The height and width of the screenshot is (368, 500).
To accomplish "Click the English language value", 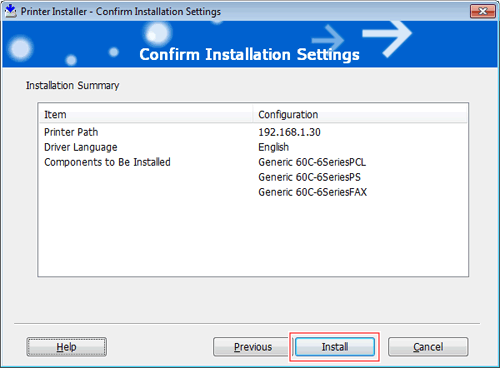I will coord(274,147).
